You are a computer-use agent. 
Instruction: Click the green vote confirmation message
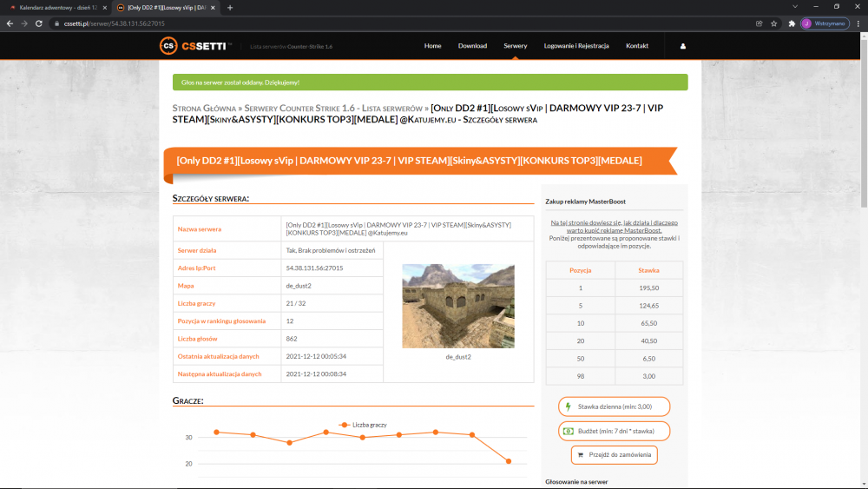click(x=430, y=82)
